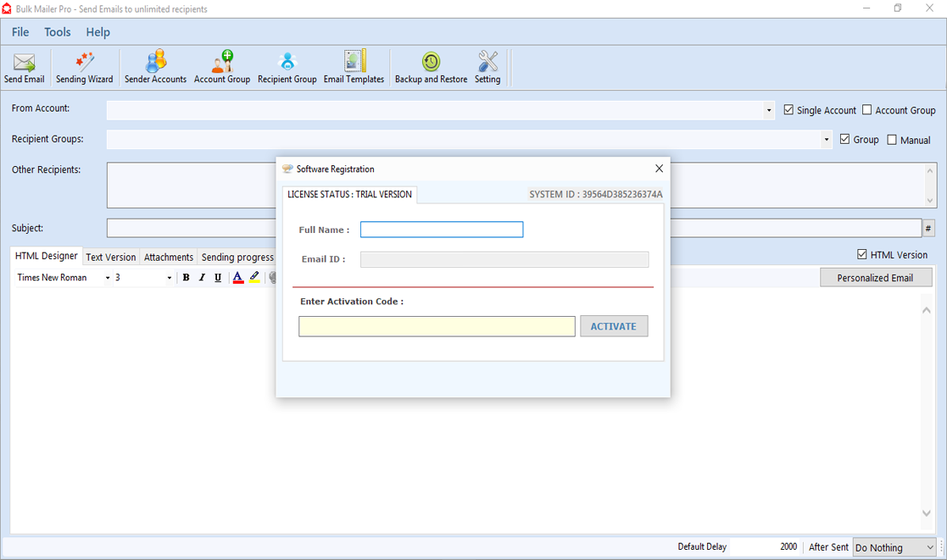The height and width of the screenshot is (560, 947).
Task: Open the Send Email toolbar icon
Action: point(24,67)
